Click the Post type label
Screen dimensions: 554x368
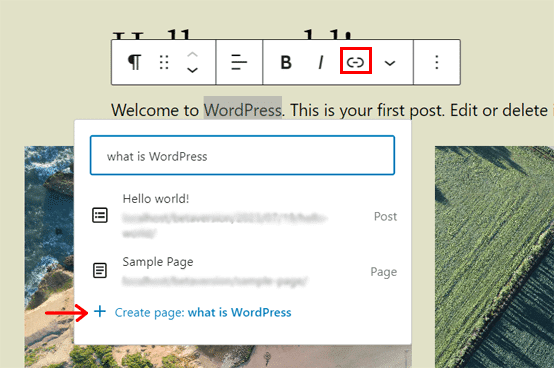tap(385, 216)
